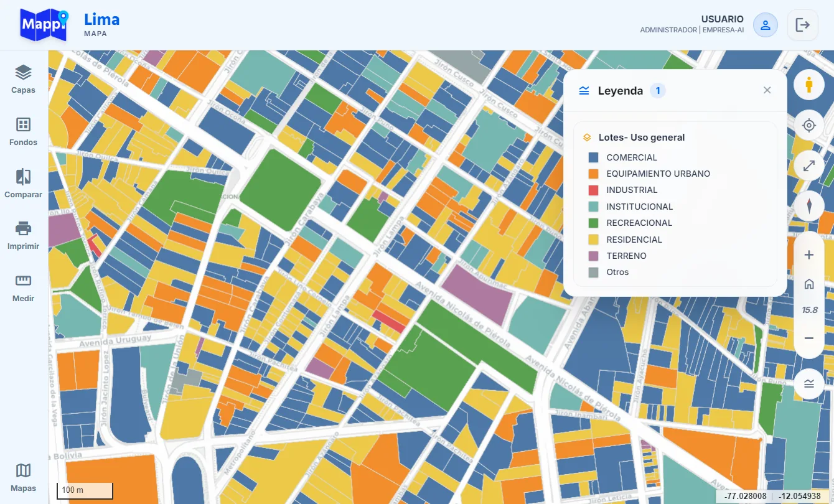834x504 pixels.
Task: Open the Fondos basemap selector
Action: coord(24,132)
